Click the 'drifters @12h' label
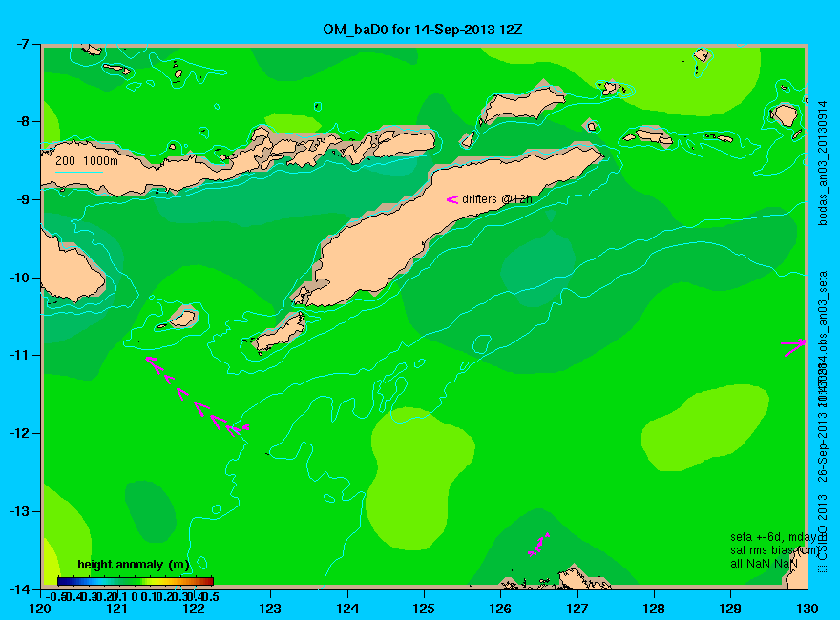 coord(497,199)
